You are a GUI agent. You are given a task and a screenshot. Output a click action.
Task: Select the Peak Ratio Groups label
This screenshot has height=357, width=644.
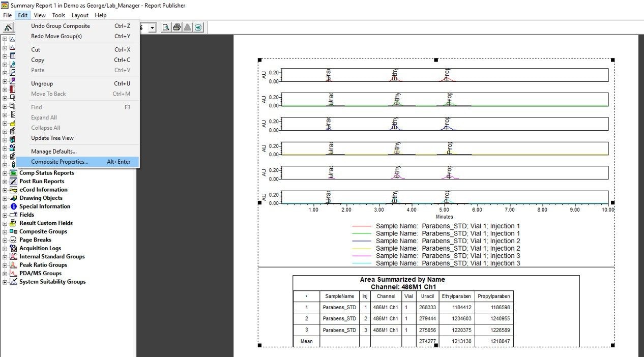tap(43, 265)
